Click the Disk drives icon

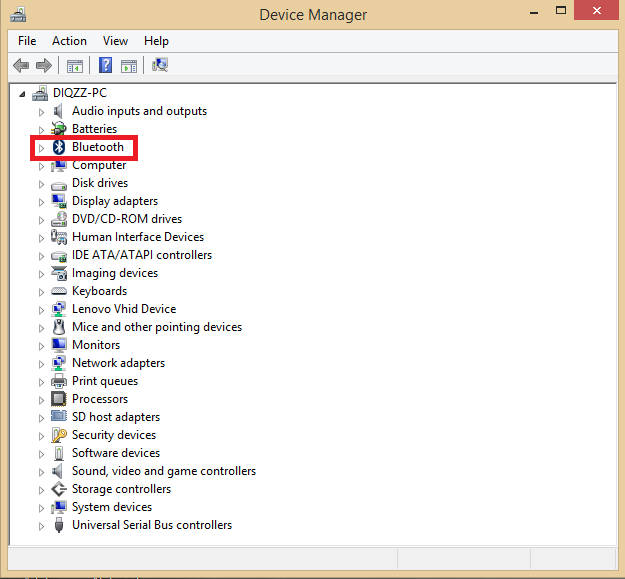pyautogui.click(x=59, y=185)
